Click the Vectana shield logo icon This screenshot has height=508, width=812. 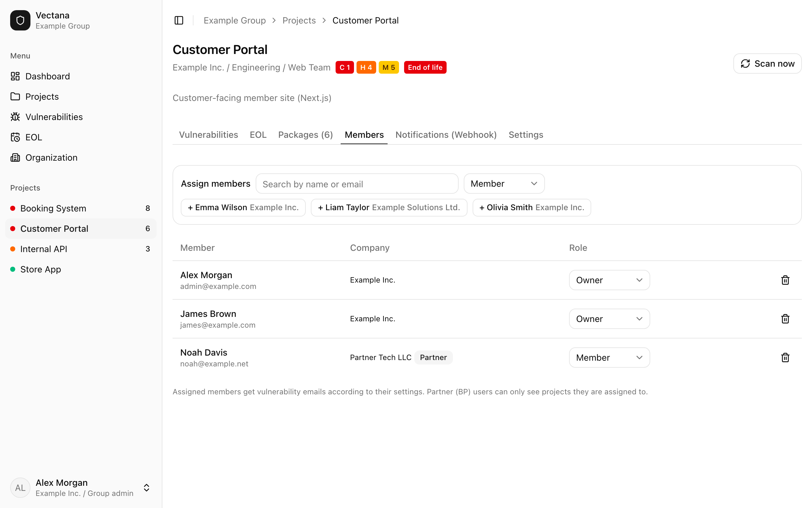pyautogui.click(x=20, y=21)
